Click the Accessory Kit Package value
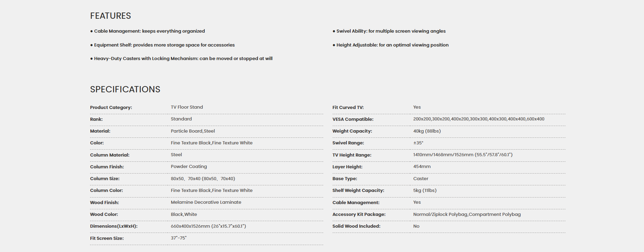This screenshot has height=252, width=644. (467, 215)
